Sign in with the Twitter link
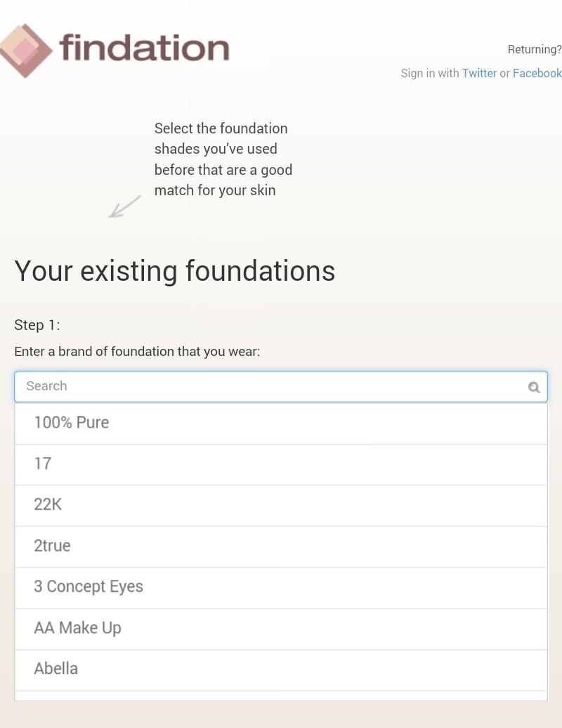 pos(479,73)
